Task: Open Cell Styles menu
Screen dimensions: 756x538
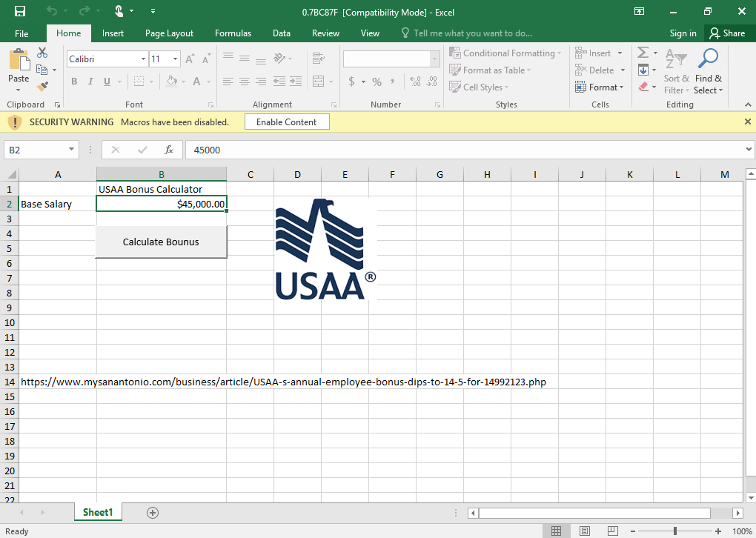Action: 479,87
